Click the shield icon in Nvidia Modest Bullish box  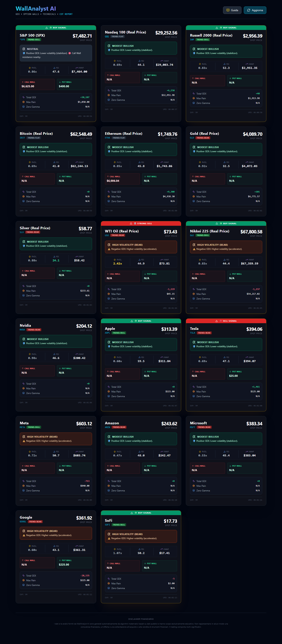click(x=24, y=343)
